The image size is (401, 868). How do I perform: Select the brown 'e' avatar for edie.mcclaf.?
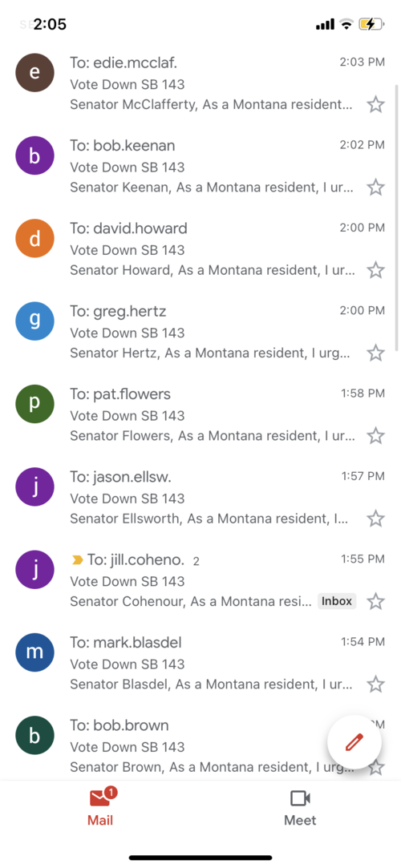click(x=34, y=72)
